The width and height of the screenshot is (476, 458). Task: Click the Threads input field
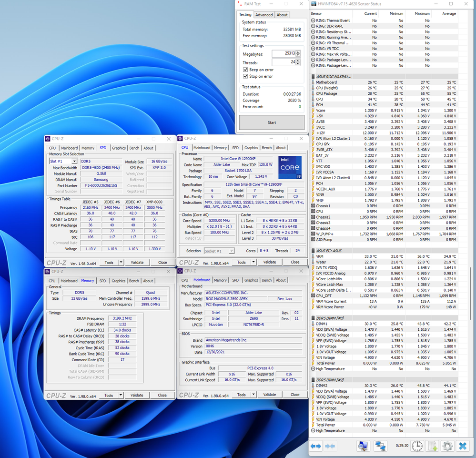click(284, 62)
